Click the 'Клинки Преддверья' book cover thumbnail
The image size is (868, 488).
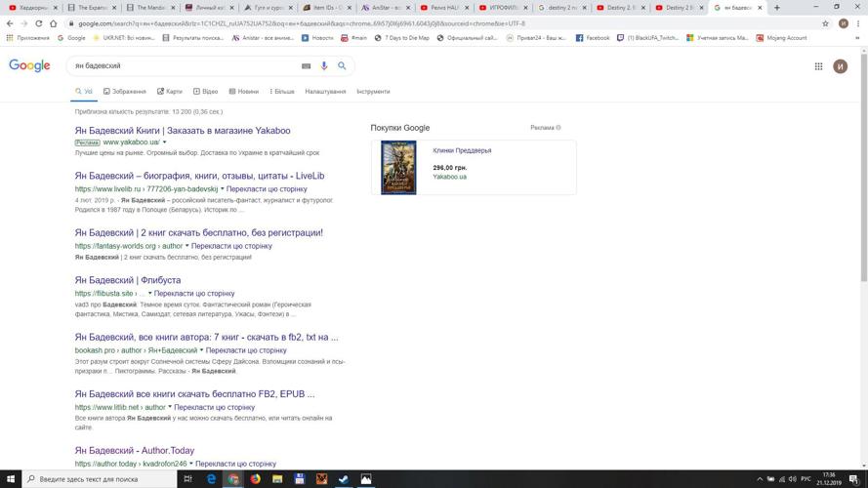(398, 167)
